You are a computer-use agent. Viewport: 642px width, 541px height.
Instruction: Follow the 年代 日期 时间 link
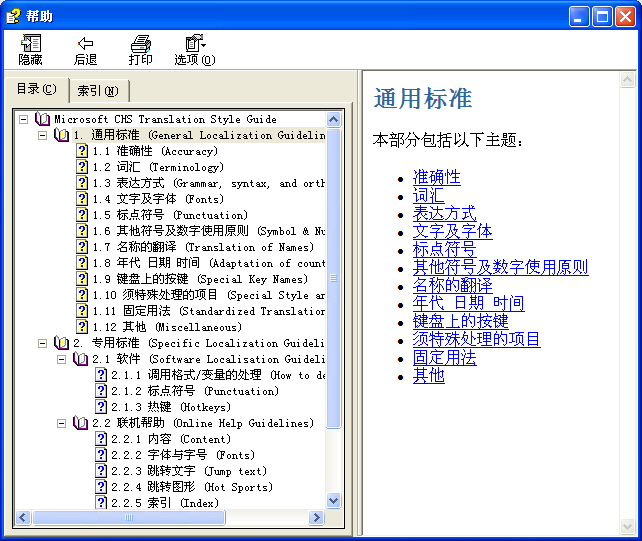tap(468, 303)
